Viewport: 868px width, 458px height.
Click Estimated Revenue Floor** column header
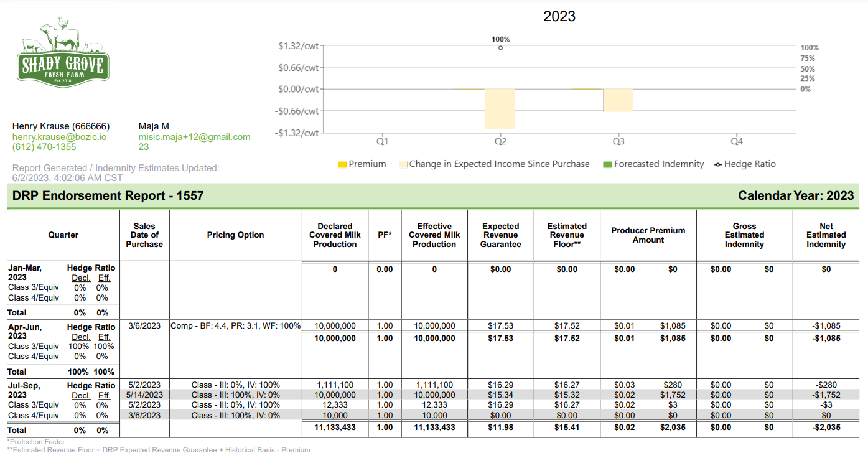coord(567,235)
